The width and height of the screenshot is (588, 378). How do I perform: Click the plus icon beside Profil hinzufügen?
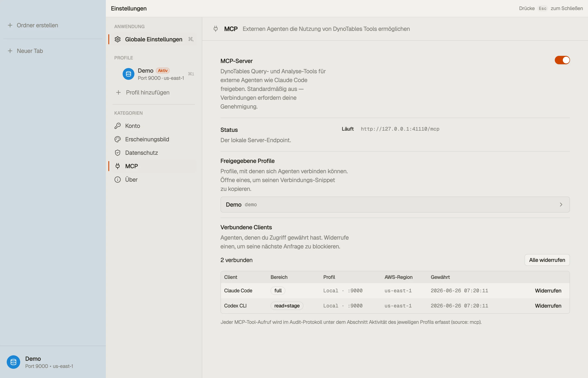(118, 93)
